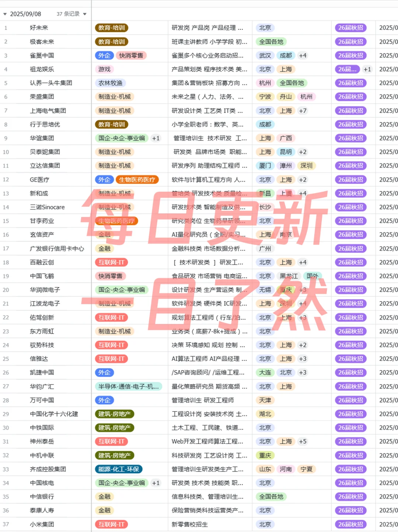398x532 pixels.
Task: Click the 半导体-通信-电子 industry tag
Action: click(128, 386)
